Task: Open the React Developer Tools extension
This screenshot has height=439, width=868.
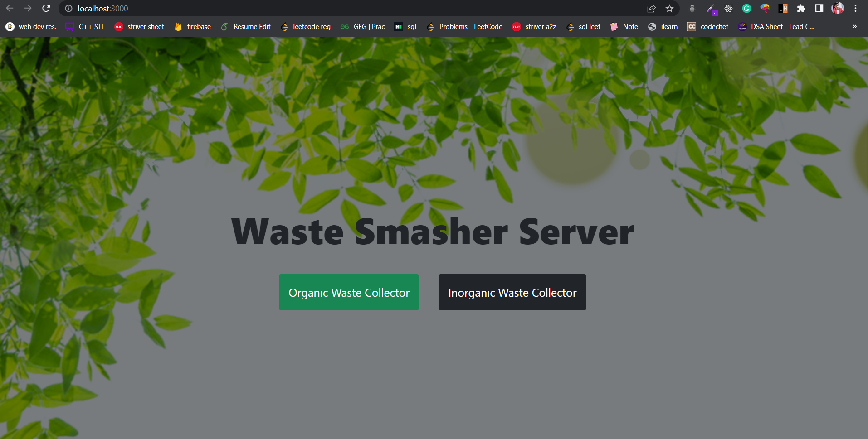Action: tap(728, 8)
